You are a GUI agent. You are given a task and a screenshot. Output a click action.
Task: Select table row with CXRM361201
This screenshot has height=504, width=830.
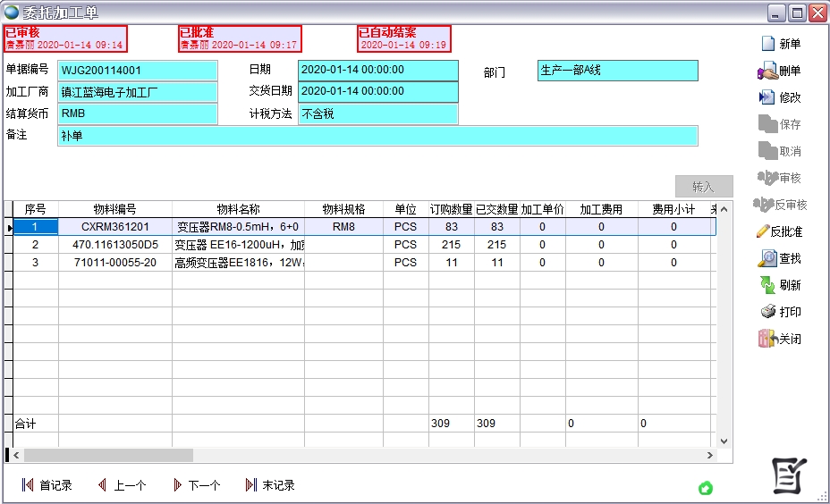[115, 227]
